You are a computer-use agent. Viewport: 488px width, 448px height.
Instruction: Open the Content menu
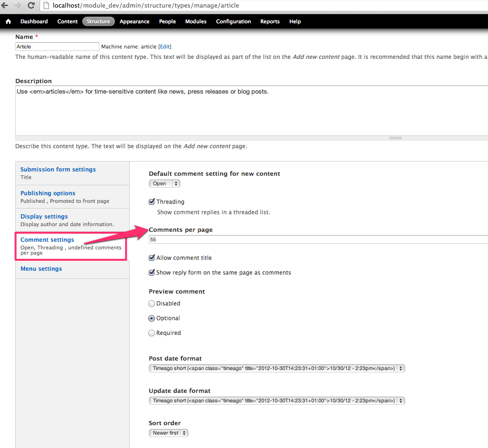[67, 21]
